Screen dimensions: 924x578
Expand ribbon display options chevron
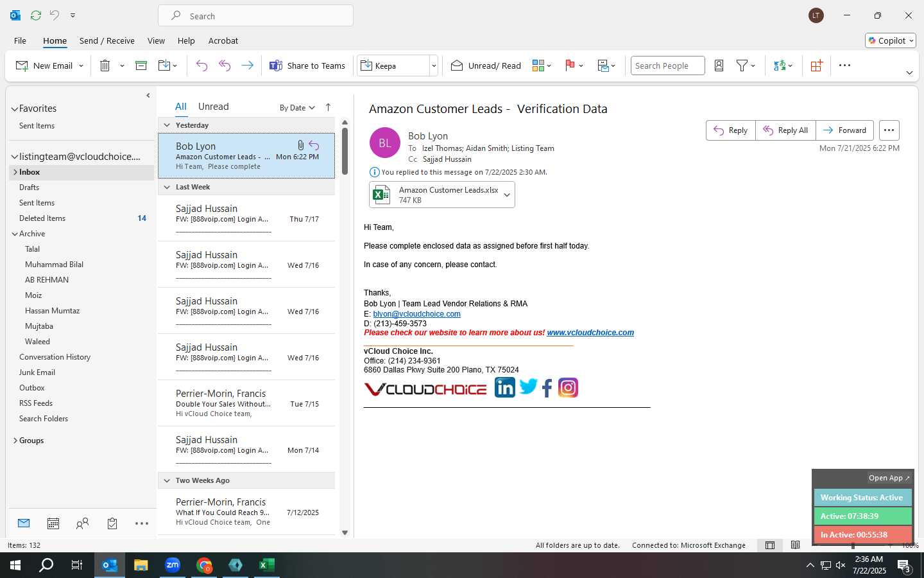coord(909,73)
